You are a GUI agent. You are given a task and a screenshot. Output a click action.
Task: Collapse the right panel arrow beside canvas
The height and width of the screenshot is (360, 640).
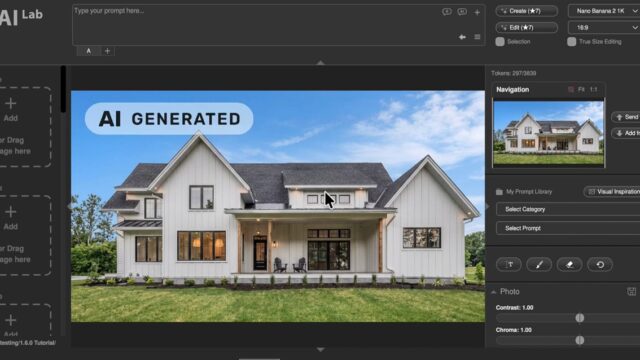pyautogui.click(x=487, y=207)
